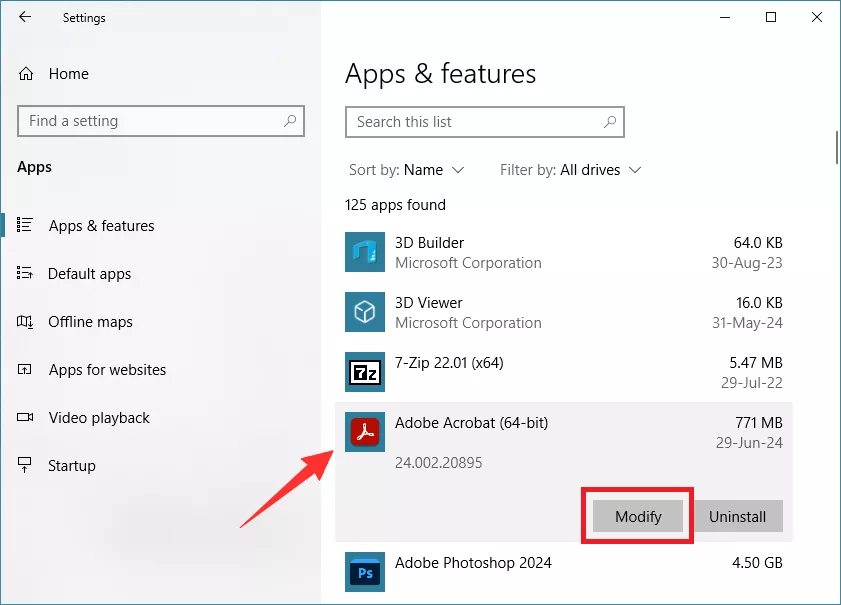The image size is (841, 605).
Task: Click the Offline maps sidebar icon
Action: pyautogui.click(x=24, y=321)
